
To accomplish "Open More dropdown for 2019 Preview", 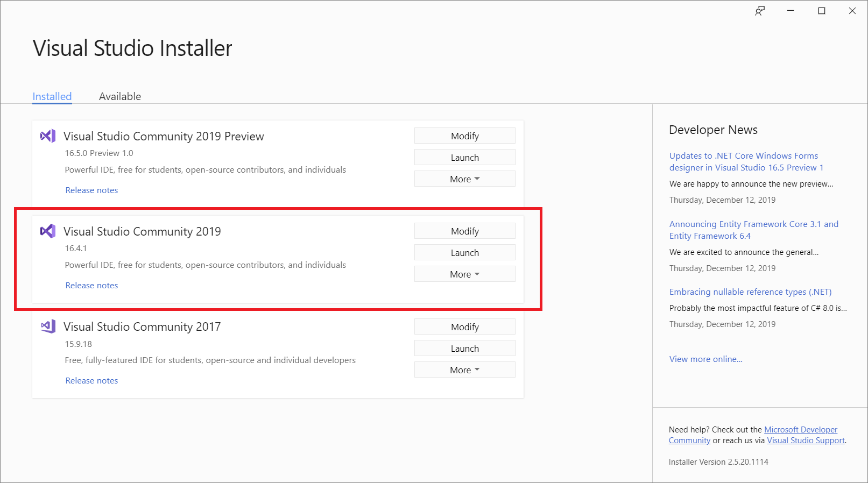I will pos(465,179).
